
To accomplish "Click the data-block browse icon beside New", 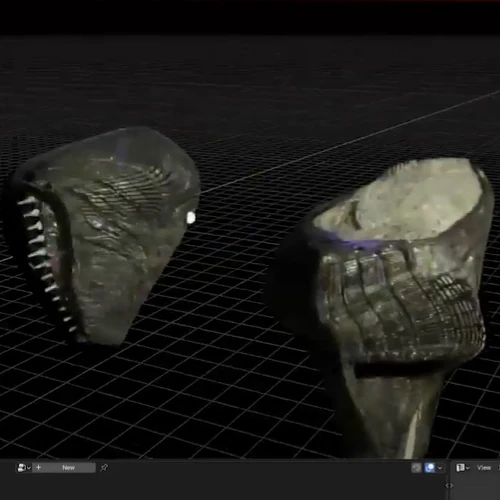I will click(x=22, y=468).
